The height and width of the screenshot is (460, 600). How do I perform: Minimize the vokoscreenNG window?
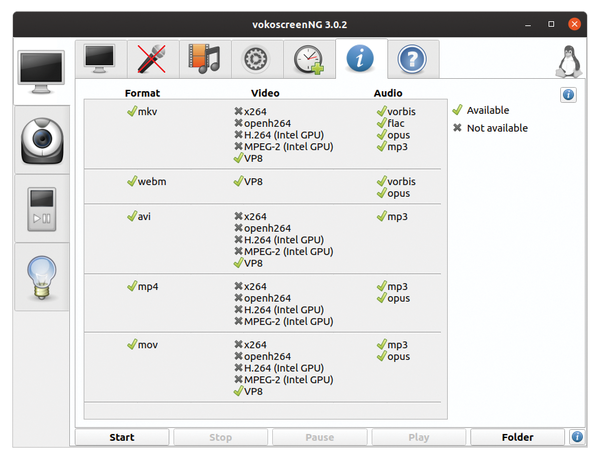[528, 24]
